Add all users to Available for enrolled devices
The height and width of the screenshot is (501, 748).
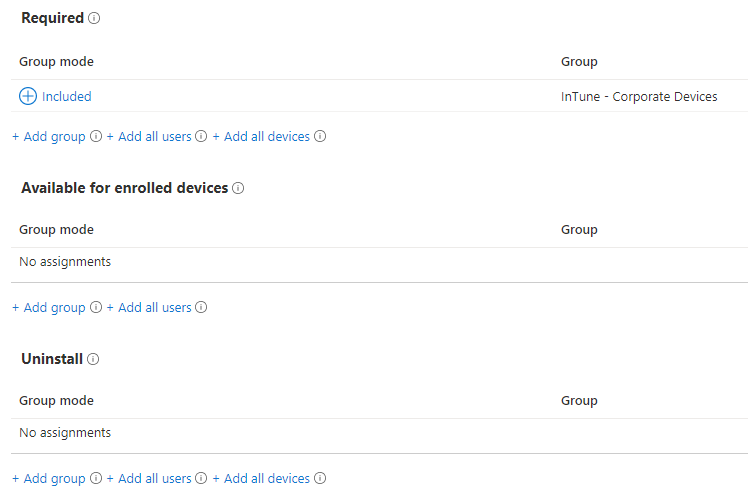[x=149, y=307]
